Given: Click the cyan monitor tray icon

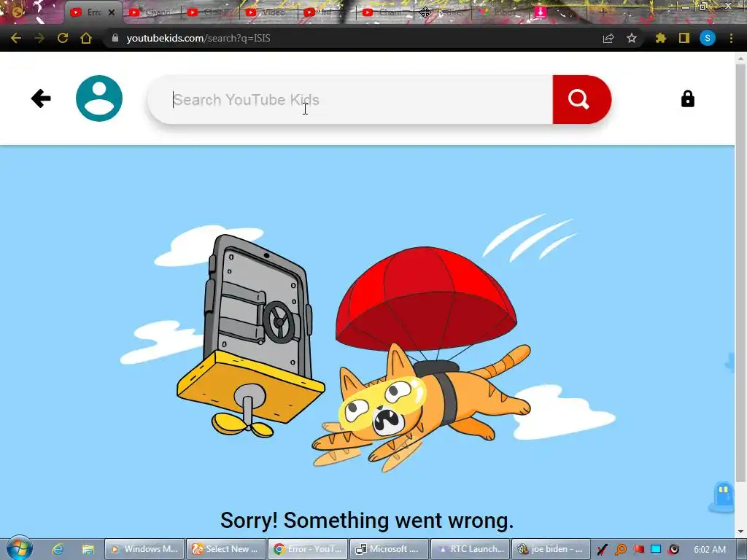Looking at the screenshot, I should click(656, 550).
